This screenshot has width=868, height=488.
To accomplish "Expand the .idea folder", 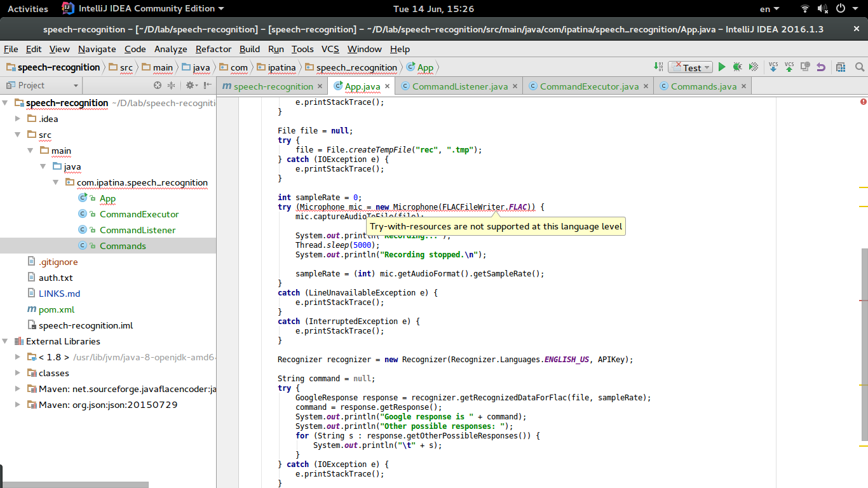I will pyautogui.click(x=18, y=119).
